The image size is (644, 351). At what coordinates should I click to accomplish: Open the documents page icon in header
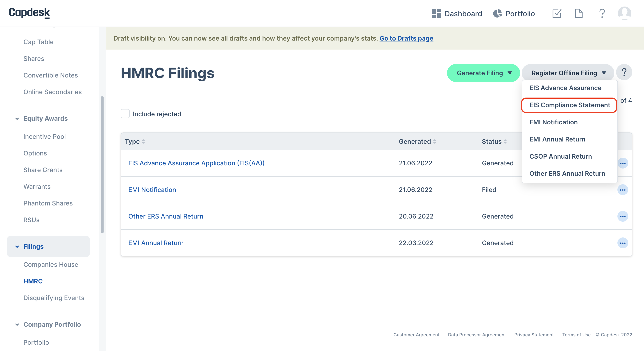pyautogui.click(x=578, y=13)
